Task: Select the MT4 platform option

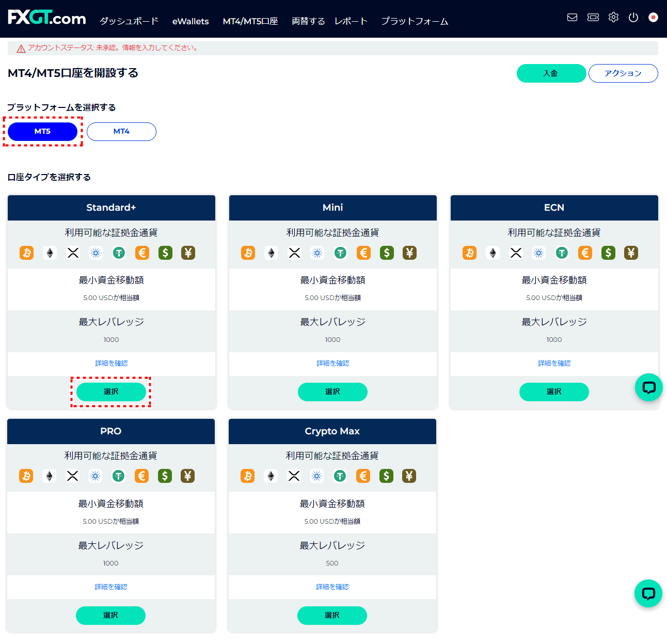Action: pyautogui.click(x=121, y=132)
